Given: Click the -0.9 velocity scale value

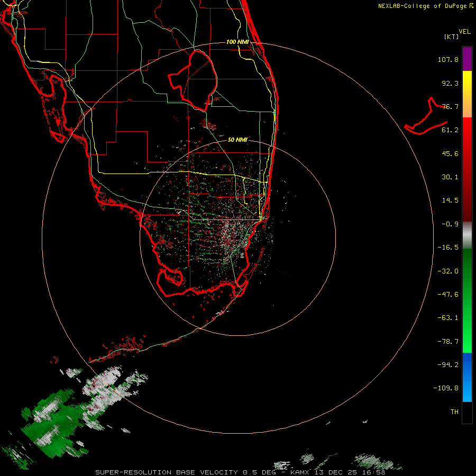Looking at the screenshot, I should tap(450, 224).
